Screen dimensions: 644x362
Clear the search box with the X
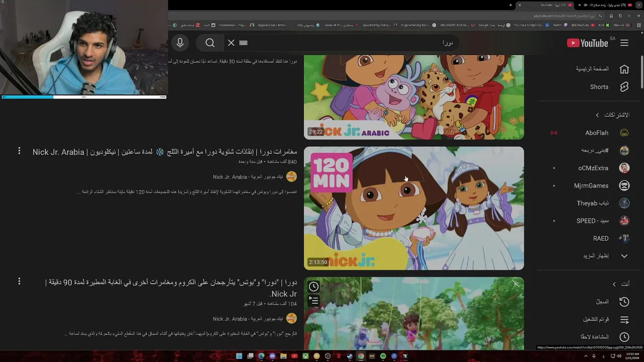(231, 43)
